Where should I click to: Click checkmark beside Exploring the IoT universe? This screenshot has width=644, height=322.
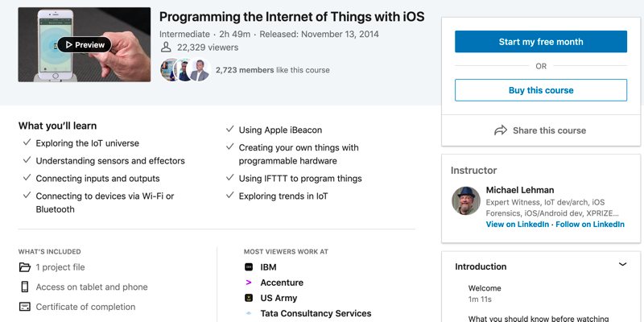[27, 142]
